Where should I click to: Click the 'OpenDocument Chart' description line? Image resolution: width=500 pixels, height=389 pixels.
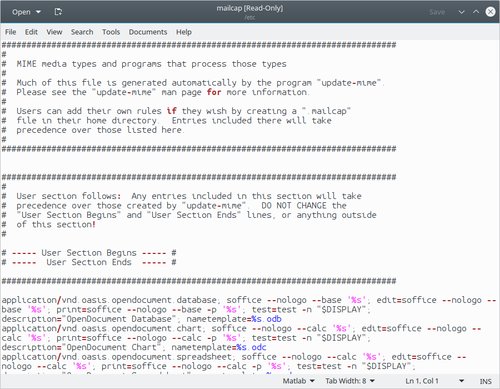(134, 347)
